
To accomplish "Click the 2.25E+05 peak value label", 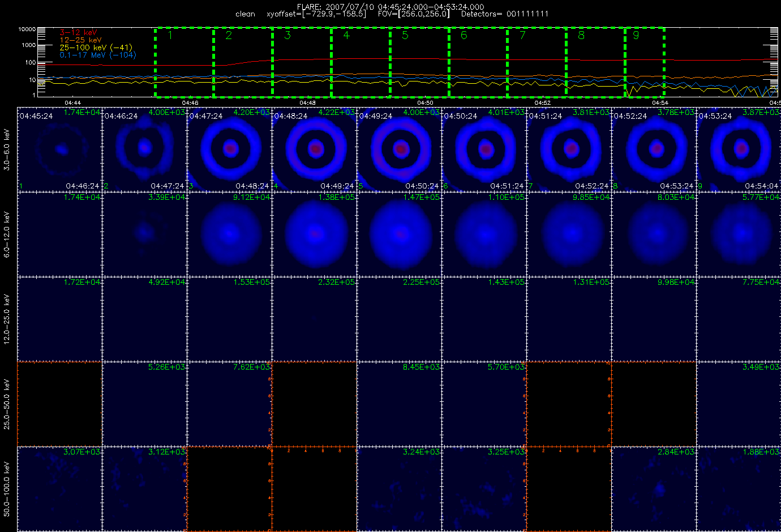I will click(x=422, y=282).
